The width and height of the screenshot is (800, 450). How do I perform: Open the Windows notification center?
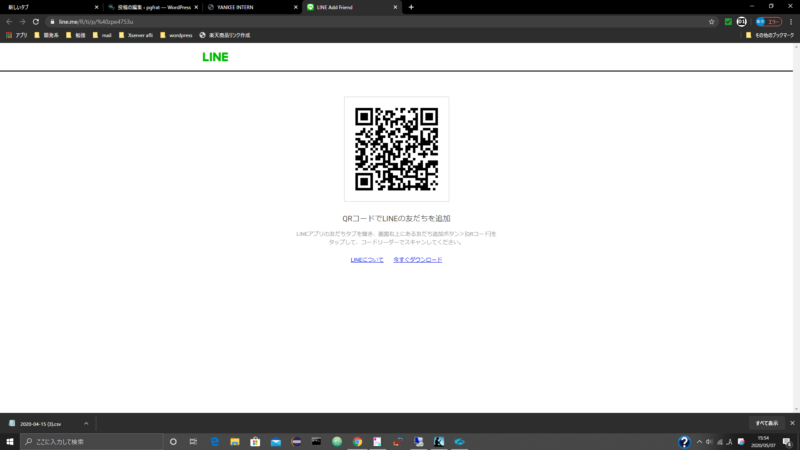pyautogui.click(x=788, y=442)
